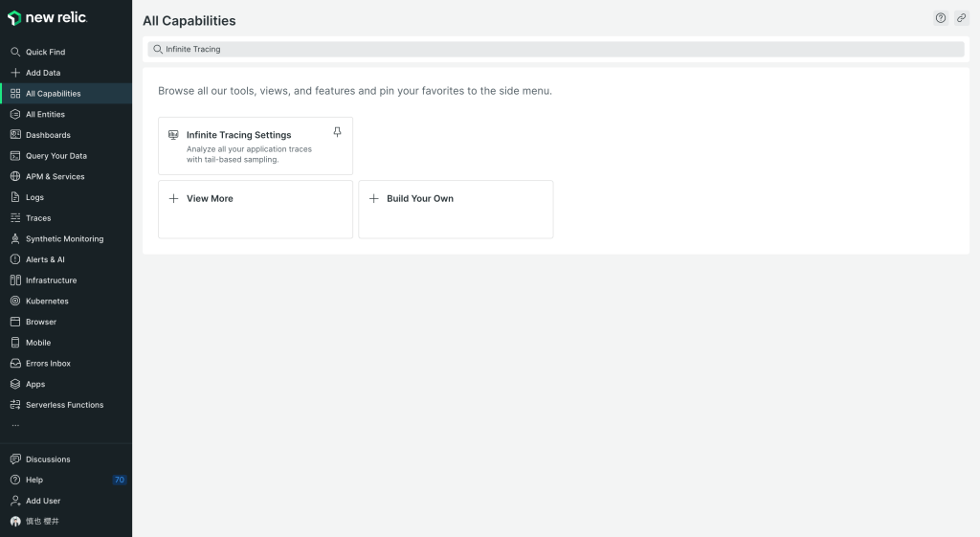Focus the capabilities search field
The width and height of the screenshot is (980, 537).
[x=555, y=49]
